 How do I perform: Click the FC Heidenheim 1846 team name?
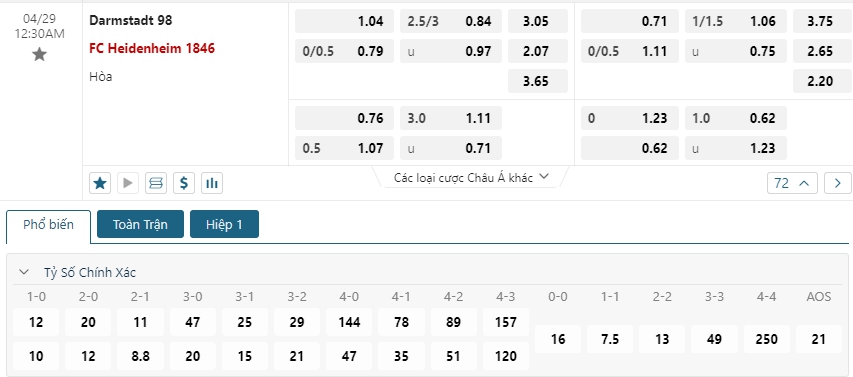click(x=152, y=48)
